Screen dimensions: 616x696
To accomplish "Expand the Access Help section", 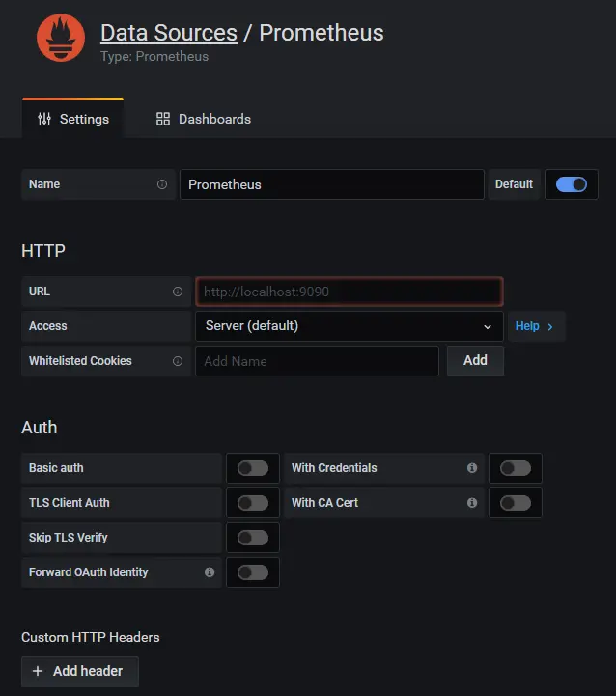I will pos(535,326).
